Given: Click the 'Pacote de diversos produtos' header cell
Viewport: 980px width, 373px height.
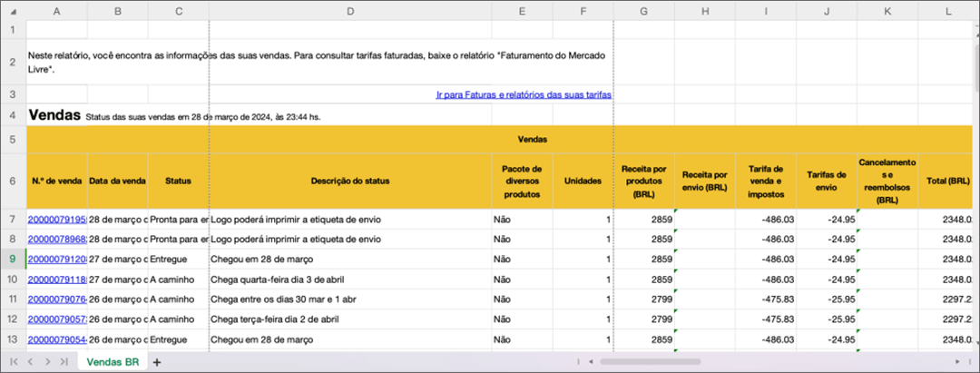Looking at the screenshot, I should point(522,182).
